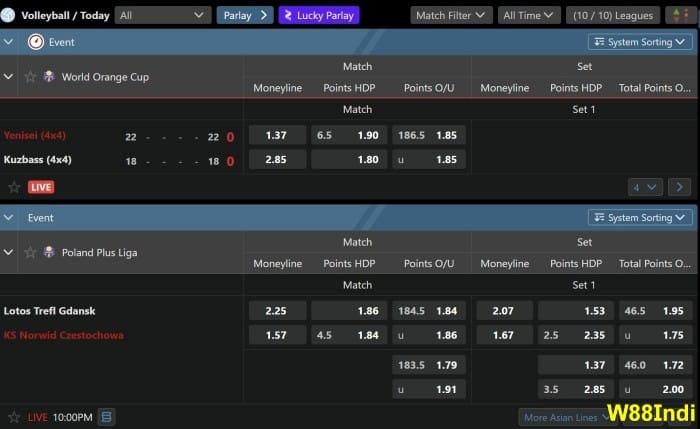Collapse the World Orange Cup league chevron
The height and width of the screenshot is (429, 700).
pos(8,77)
